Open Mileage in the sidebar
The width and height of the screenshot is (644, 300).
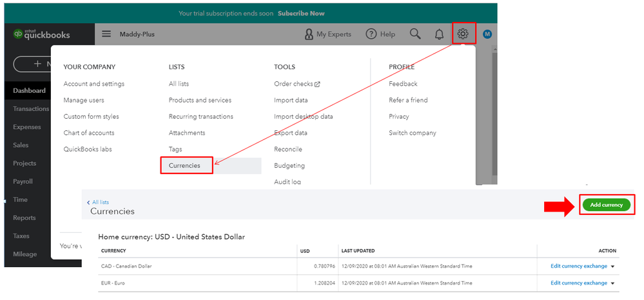click(x=24, y=254)
